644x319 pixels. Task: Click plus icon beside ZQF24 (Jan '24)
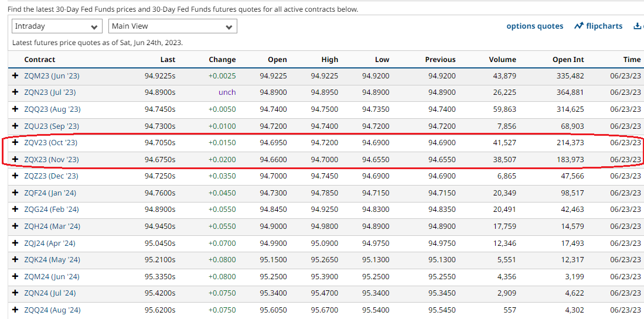(15, 193)
